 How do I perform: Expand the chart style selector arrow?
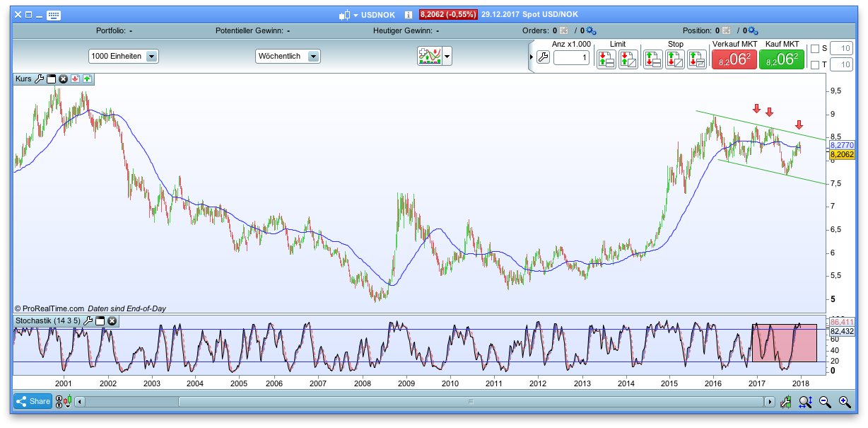pyautogui.click(x=446, y=56)
